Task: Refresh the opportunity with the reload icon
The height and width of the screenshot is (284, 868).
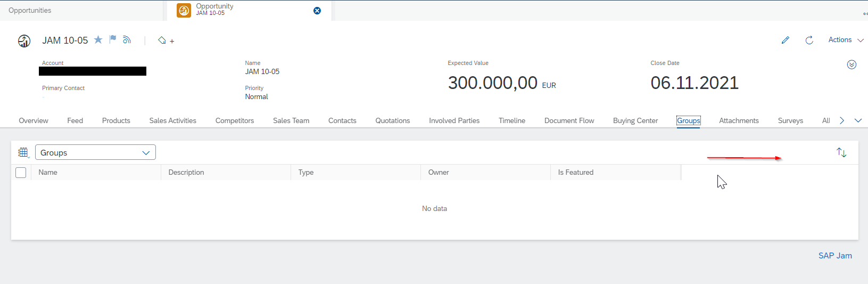Action: pyautogui.click(x=809, y=40)
